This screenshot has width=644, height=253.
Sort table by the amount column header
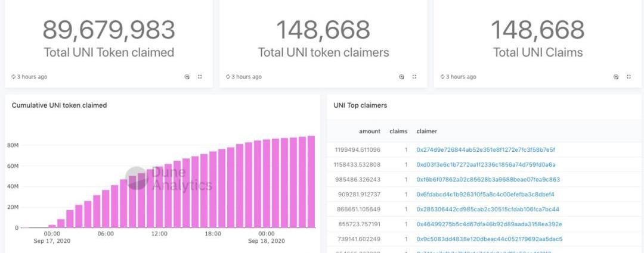[x=369, y=131]
